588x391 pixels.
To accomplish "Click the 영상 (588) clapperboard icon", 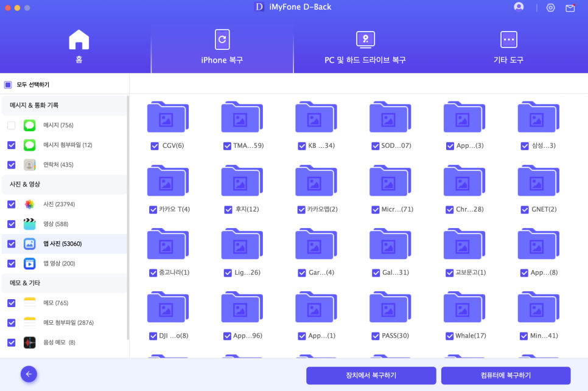I will point(30,224).
